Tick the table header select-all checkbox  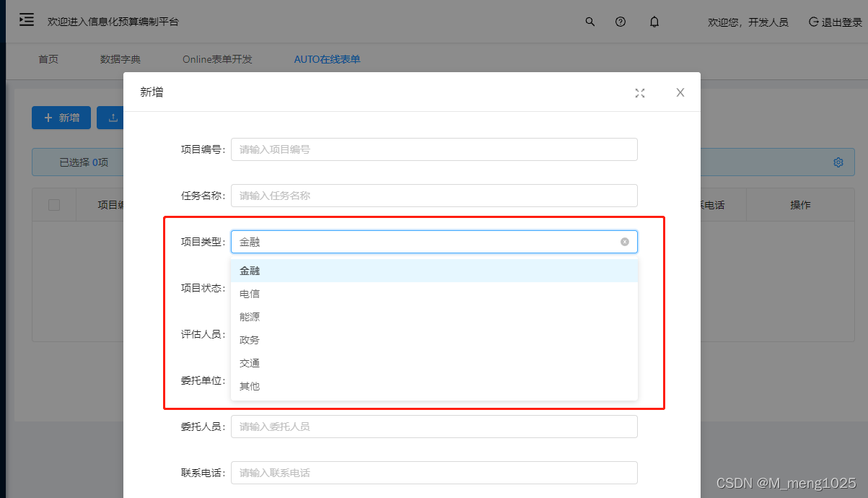(54, 205)
